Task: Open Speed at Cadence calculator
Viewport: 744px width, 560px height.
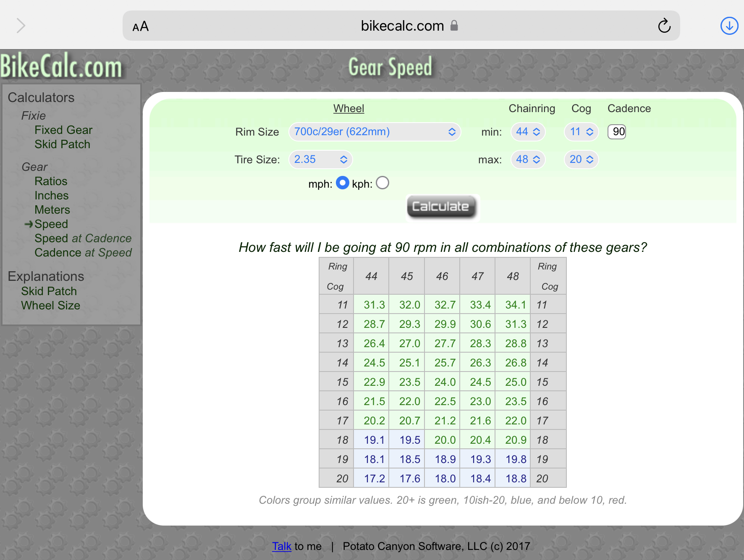Action: (83, 238)
